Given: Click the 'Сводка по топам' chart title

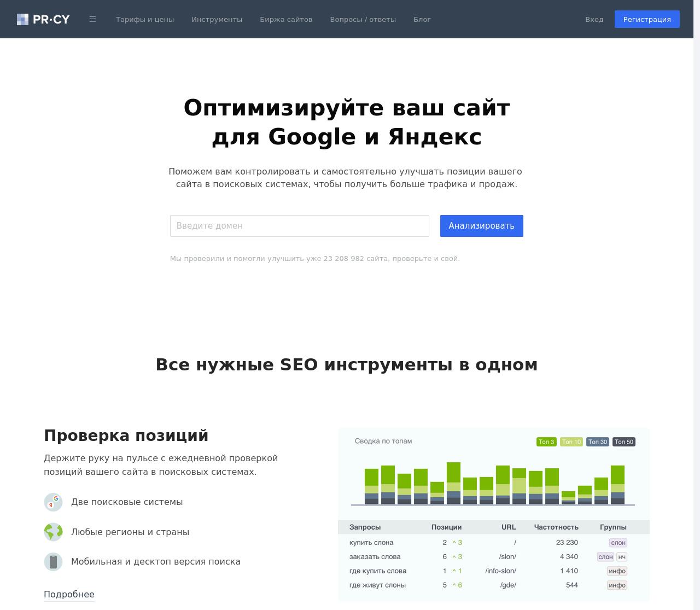Looking at the screenshot, I should [383, 441].
